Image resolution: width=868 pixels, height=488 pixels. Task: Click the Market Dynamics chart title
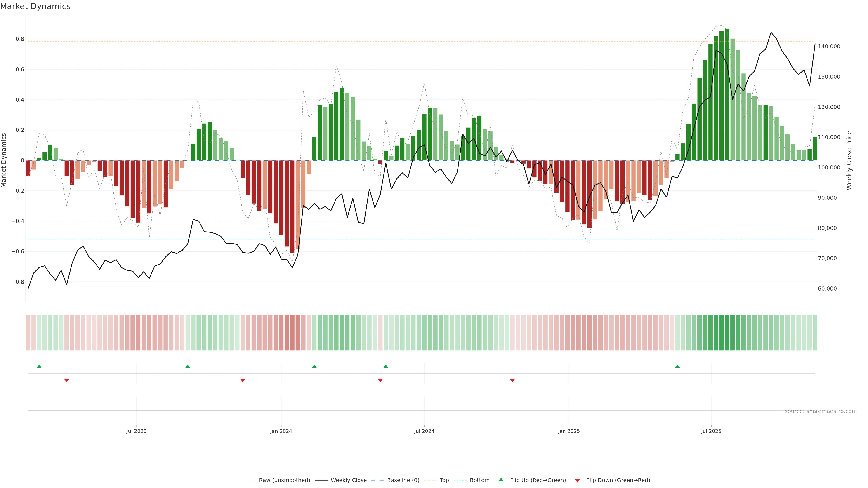[35, 6]
